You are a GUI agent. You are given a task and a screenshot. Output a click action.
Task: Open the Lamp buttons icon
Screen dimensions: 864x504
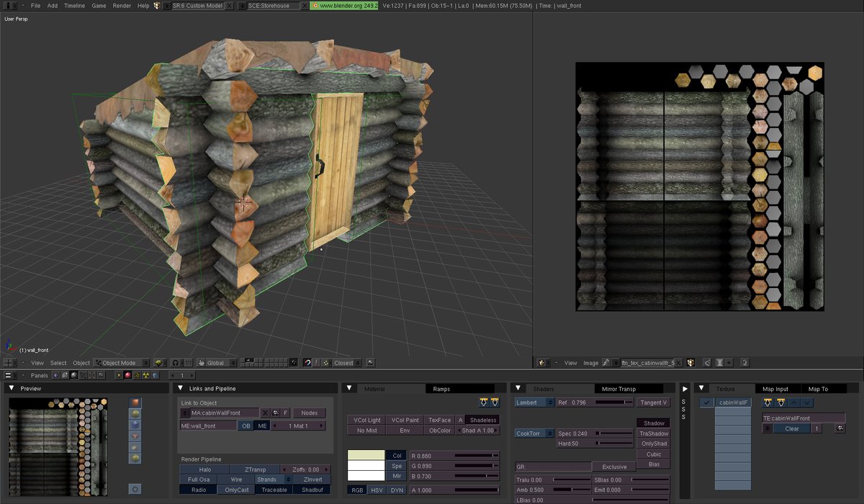119,375
